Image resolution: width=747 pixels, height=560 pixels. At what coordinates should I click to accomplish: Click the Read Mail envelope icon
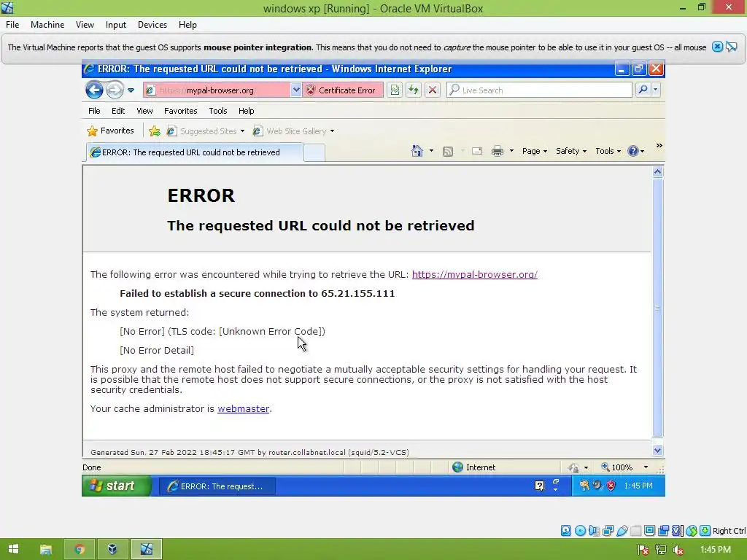pyautogui.click(x=477, y=151)
